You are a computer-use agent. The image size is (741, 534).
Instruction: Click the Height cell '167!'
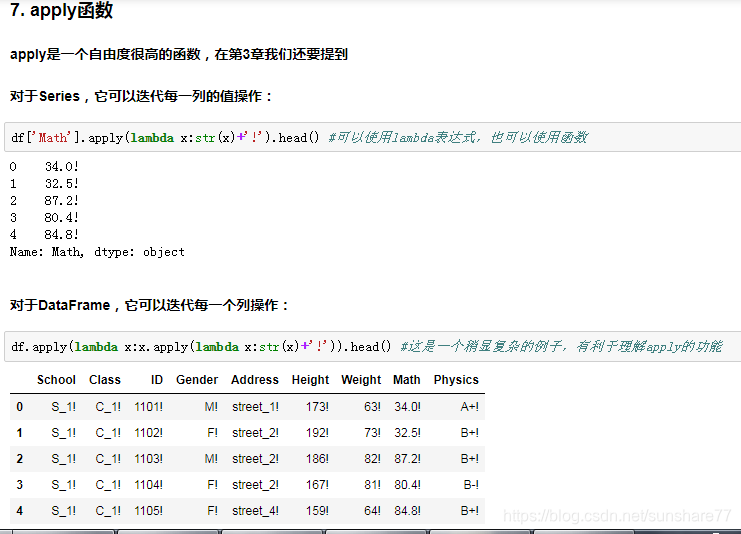click(317, 485)
